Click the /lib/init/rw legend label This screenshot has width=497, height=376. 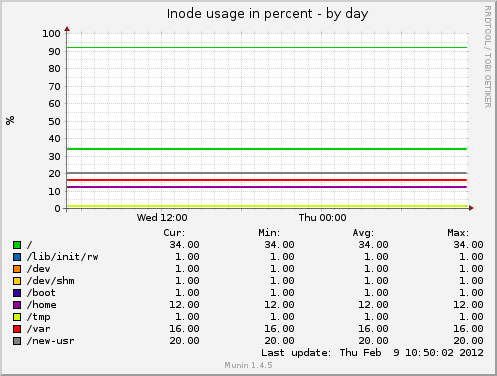point(62,257)
